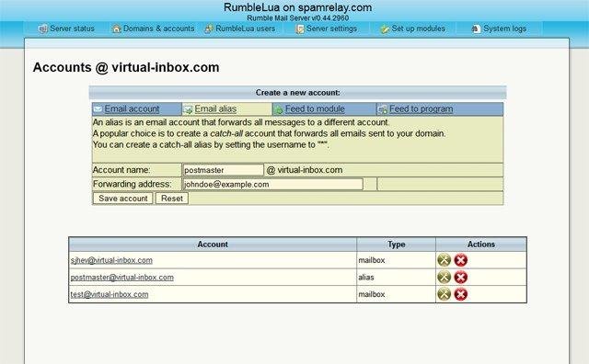Image resolution: width=589 pixels, height=364 pixels.
Task: Click the icon beside Feed to program
Action: pyautogui.click(x=383, y=109)
